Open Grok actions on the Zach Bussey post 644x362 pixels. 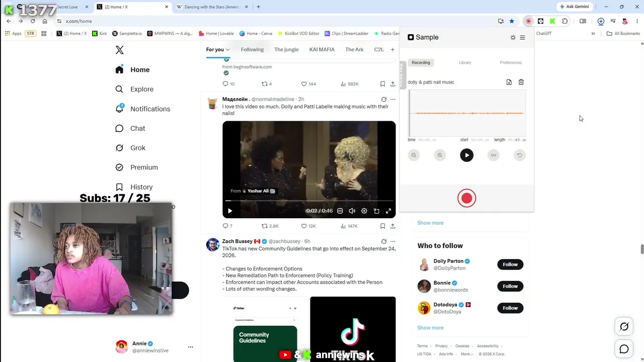[x=384, y=241]
